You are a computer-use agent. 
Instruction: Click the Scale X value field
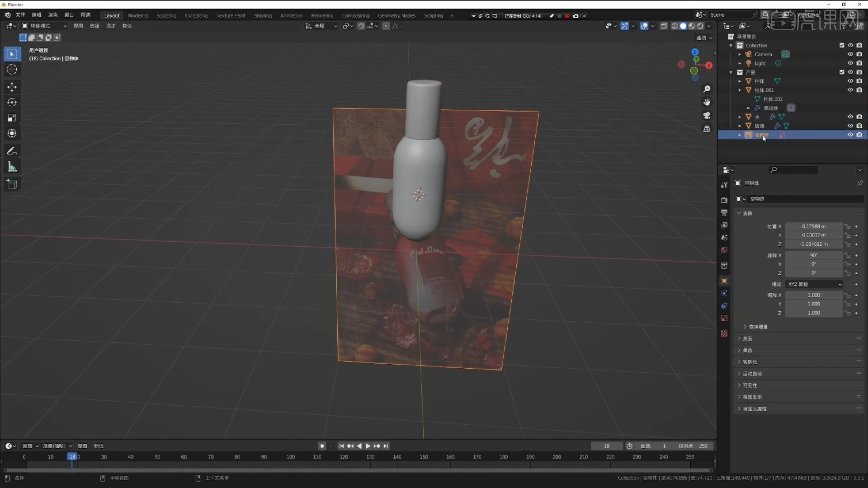pos(814,295)
